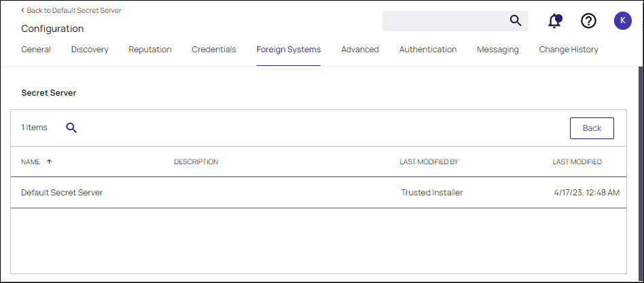
Task: Click the 4/17/23, 12:48 AM date cell
Action: point(586,192)
